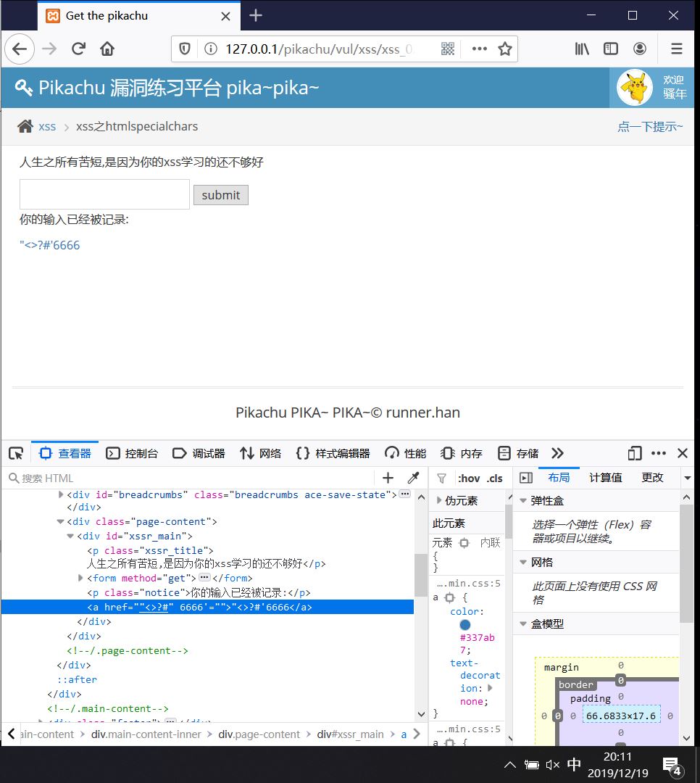The width and height of the screenshot is (700, 783).
Task: Open tracking protection shield info
Action: 185,49
